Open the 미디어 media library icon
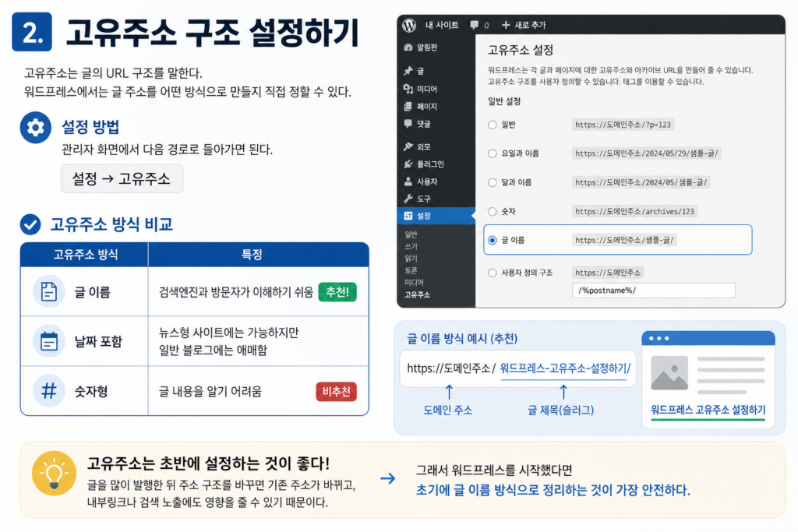This screenshot has height=532, width=798. [x=408, y=89]
